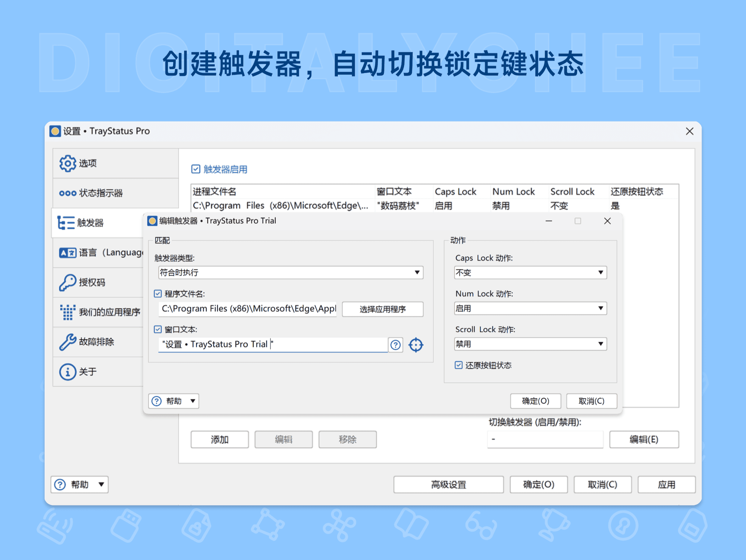746x560 pixels.
Task: Open 我们的应用程序 from the sidebar
Action: pos(68,312)
